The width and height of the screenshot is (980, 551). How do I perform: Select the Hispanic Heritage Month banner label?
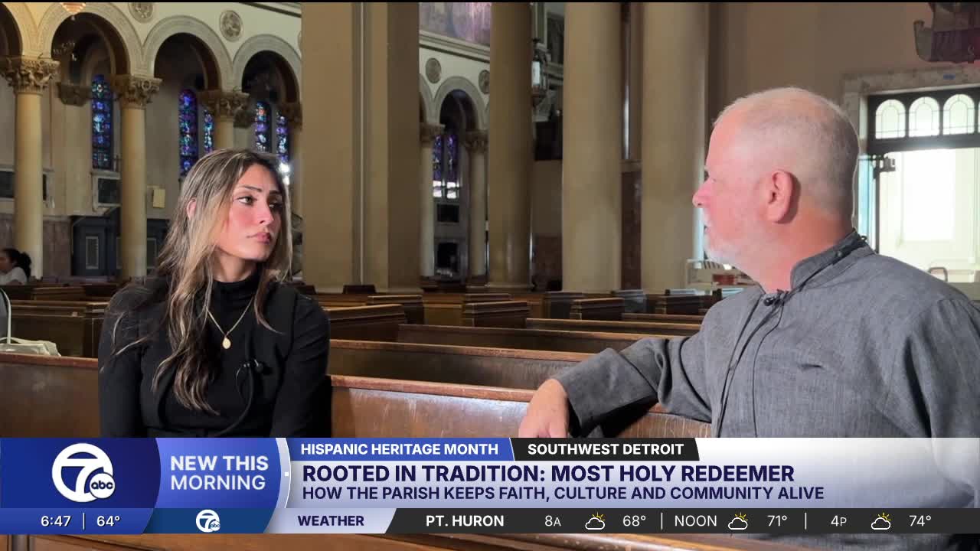399,449
